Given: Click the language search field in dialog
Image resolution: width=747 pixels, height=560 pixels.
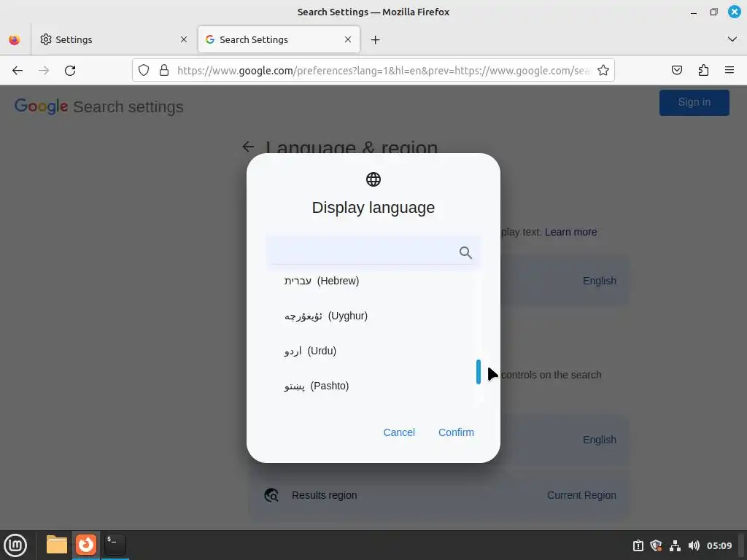Looking at the screenshot, I should click(373, 252).
